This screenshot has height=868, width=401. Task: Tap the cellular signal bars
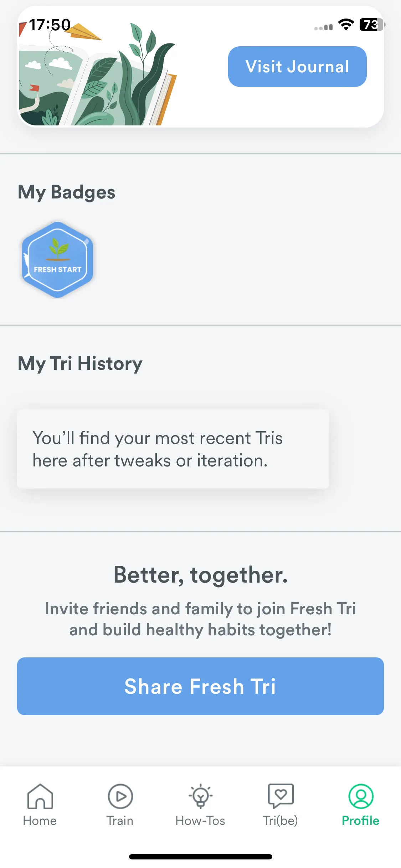323,27
